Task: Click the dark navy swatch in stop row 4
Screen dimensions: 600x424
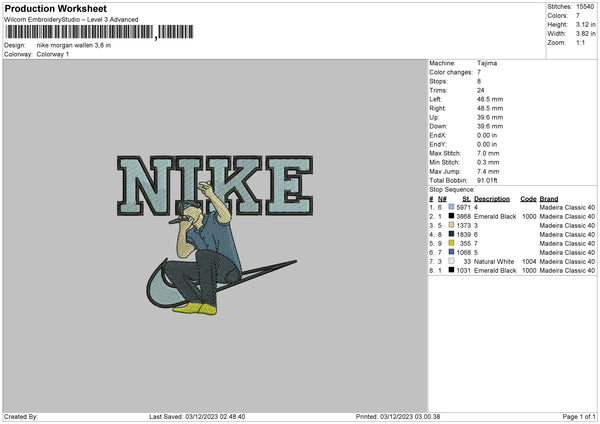Action: click(x=452, y=234)
